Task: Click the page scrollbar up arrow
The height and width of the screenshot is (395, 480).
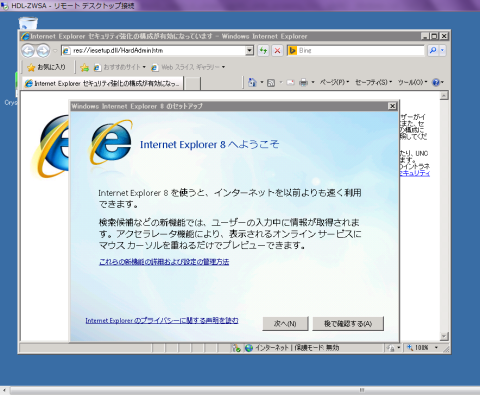Action: [x=444, y=96]
